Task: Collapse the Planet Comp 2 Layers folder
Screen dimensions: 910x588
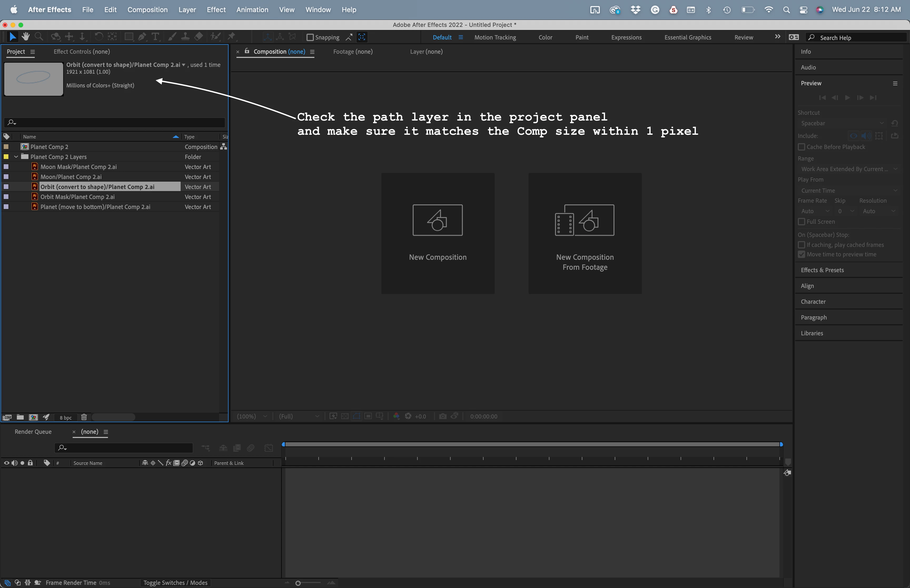Action: tap(16, 157)
